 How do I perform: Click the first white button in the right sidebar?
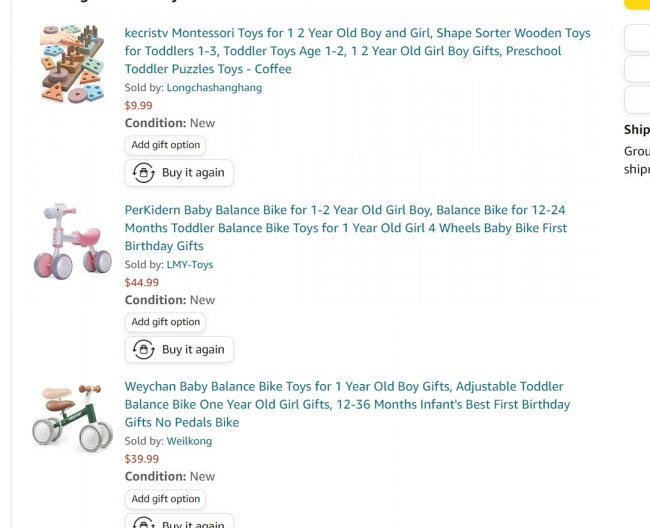point(638,39)
